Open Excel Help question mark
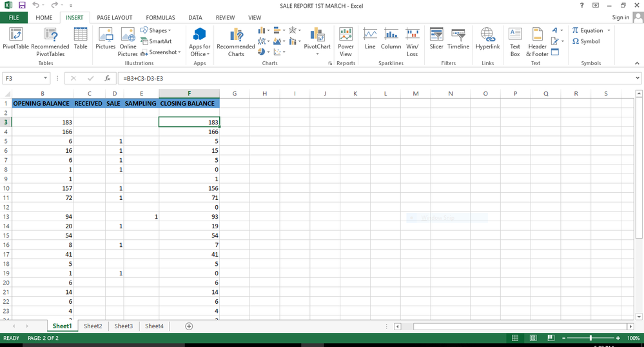This screenshot has height=347, width=644. pyautogui.click(x=581, y=5)
